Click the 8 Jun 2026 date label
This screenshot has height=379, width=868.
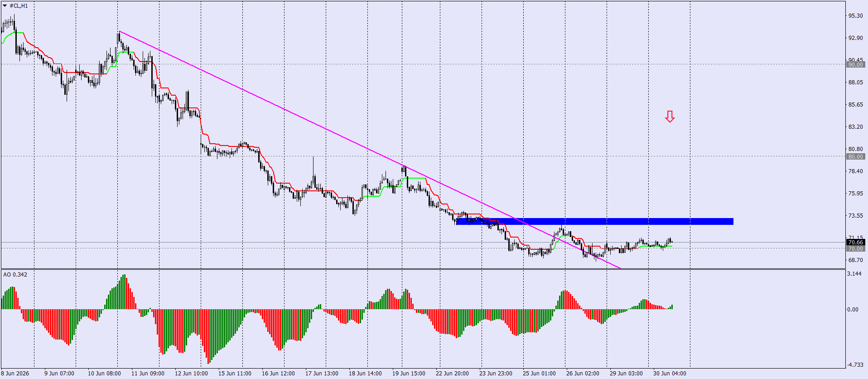coord(15,374)
